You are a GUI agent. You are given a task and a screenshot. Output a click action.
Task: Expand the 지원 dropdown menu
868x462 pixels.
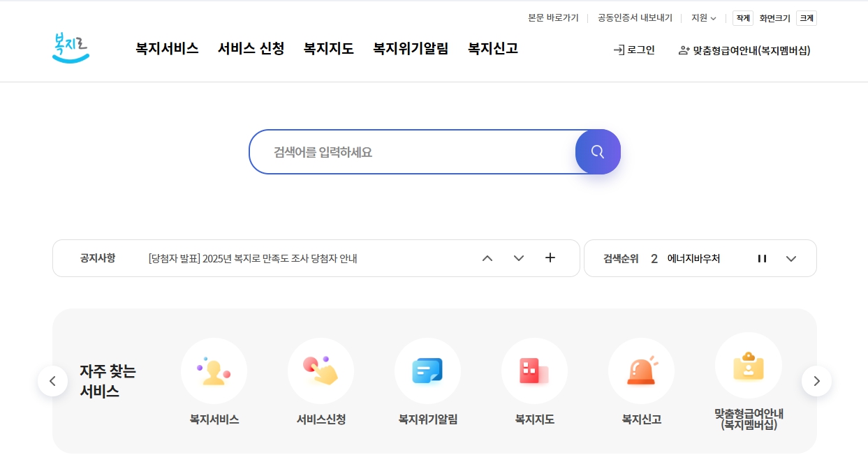(x=703, y=17)
